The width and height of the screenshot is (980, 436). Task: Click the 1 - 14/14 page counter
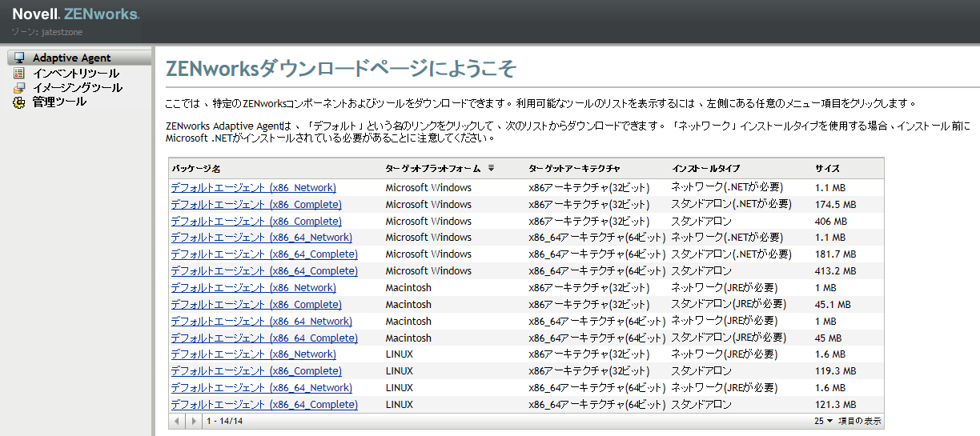(x=225, y=421)
